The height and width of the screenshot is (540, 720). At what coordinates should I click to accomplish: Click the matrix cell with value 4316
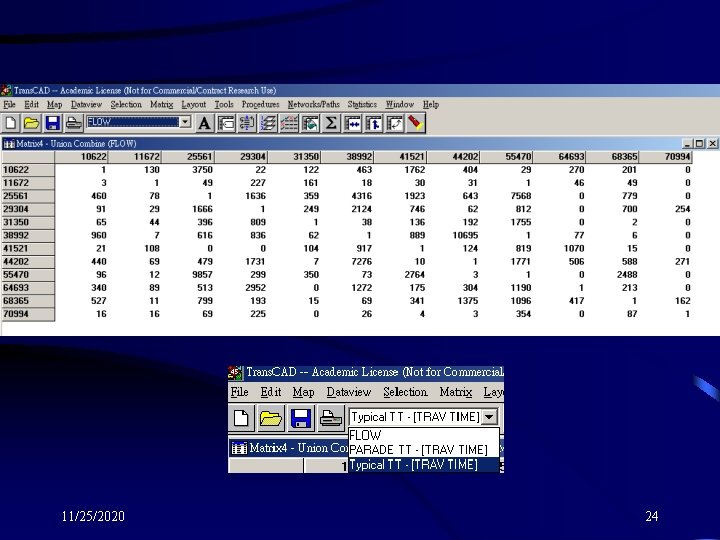tap(361, 196)
